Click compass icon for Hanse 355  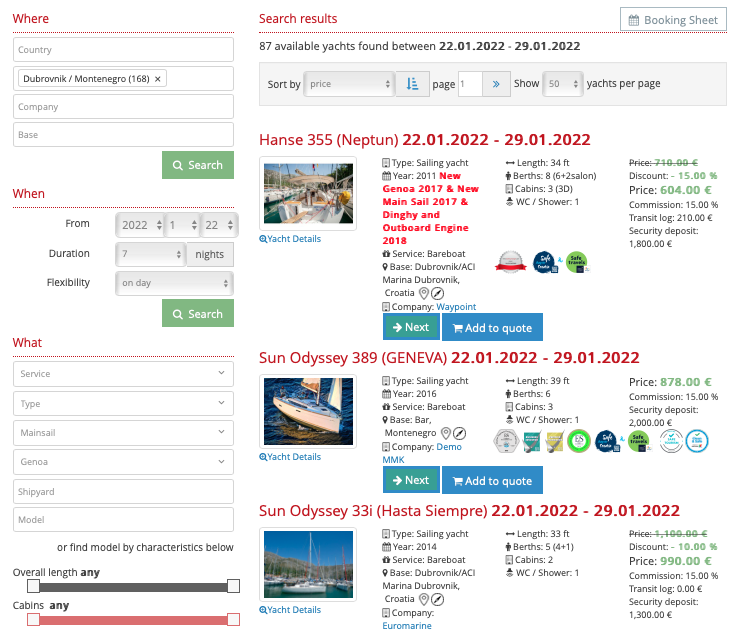(438, 293)
